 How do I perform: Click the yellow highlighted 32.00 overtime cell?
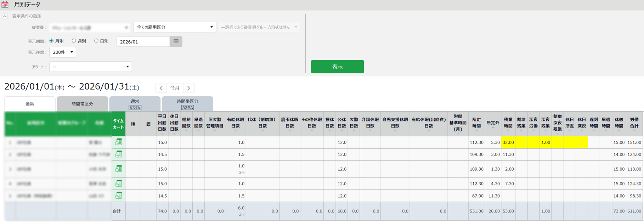[x=508, y=142]
